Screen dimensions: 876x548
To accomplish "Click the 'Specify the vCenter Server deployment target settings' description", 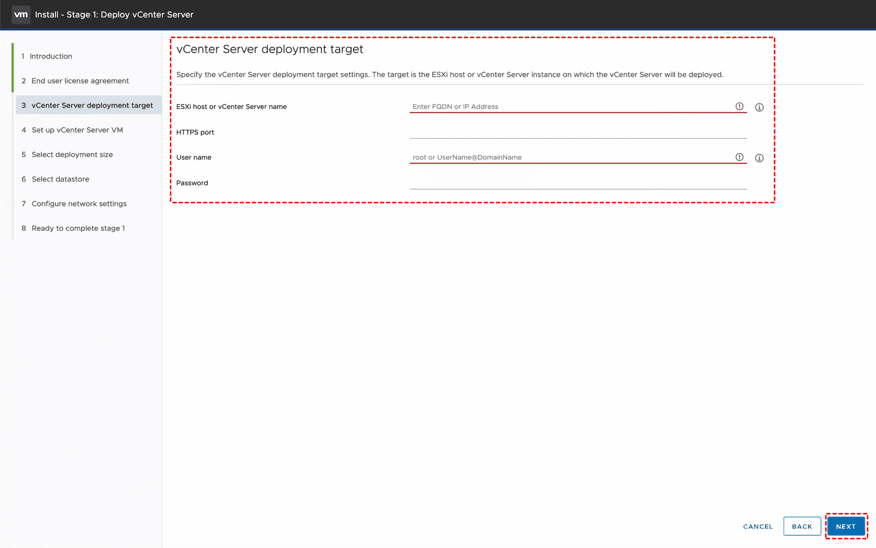I will coord(450,74).
